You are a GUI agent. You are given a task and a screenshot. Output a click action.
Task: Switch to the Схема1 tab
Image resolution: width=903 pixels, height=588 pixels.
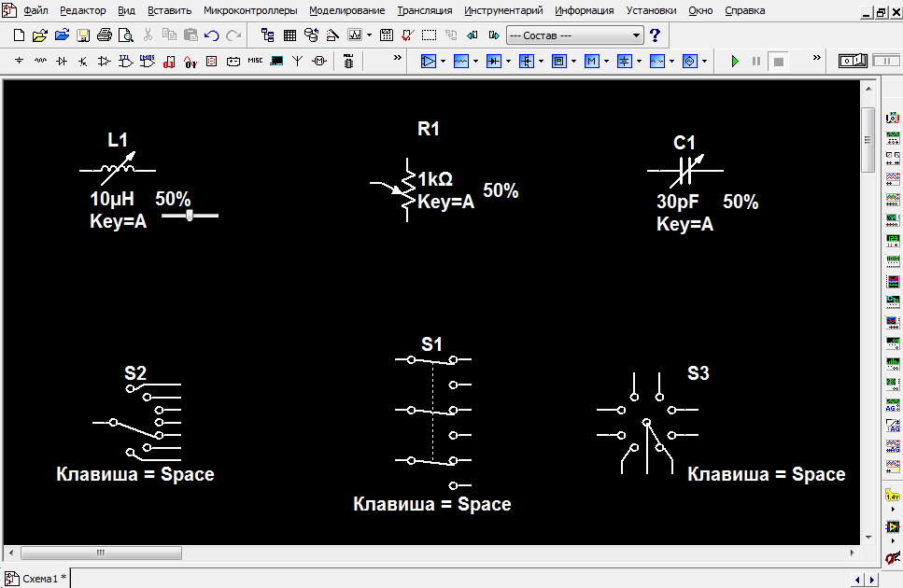coord(37,579)
